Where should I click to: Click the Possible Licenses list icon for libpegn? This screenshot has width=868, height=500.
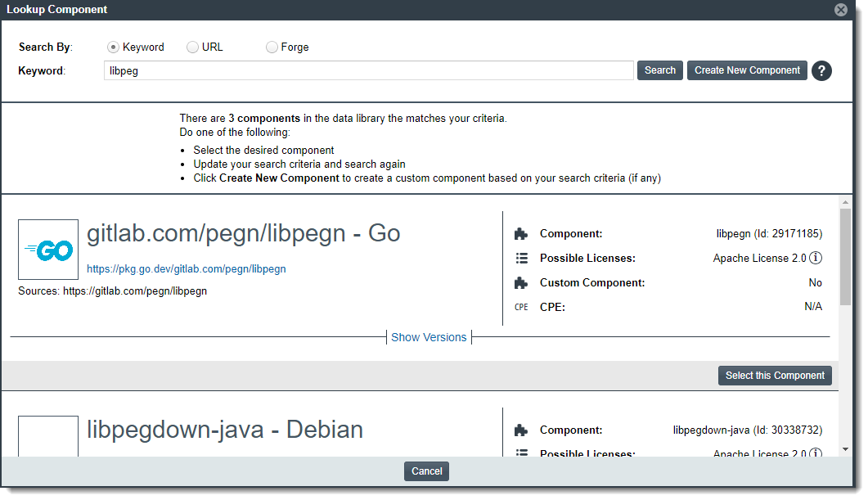tap(521, 259)
